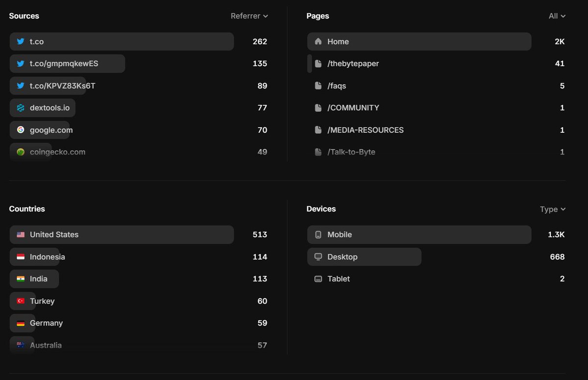This screenshot has width=588, height=380.
Task: Click the Tablet device icon
Action: point(318,279)
